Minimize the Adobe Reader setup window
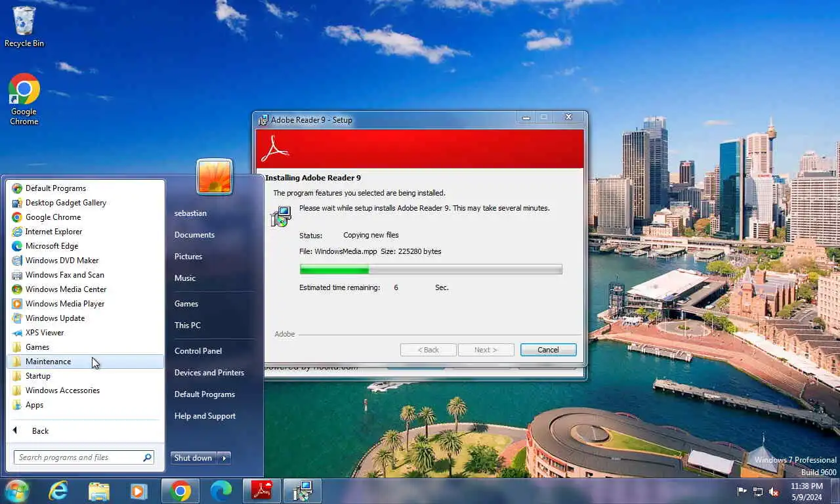The height and width of the screenshot is (504, 840). [526, 118]
